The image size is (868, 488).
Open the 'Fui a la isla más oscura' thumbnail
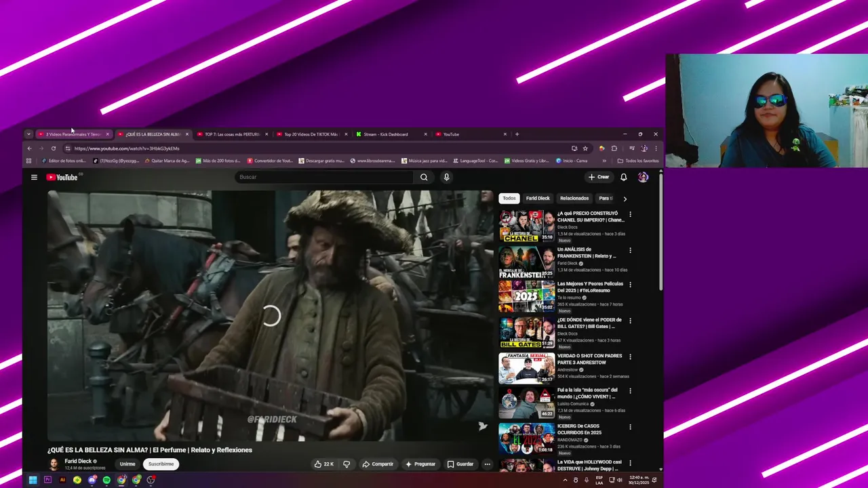(526, 403)
